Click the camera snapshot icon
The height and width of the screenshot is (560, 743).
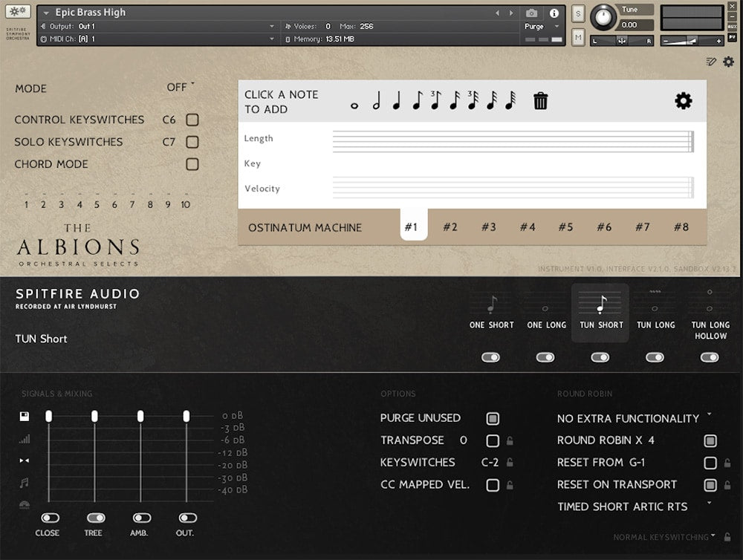click(x=532, y=13)
